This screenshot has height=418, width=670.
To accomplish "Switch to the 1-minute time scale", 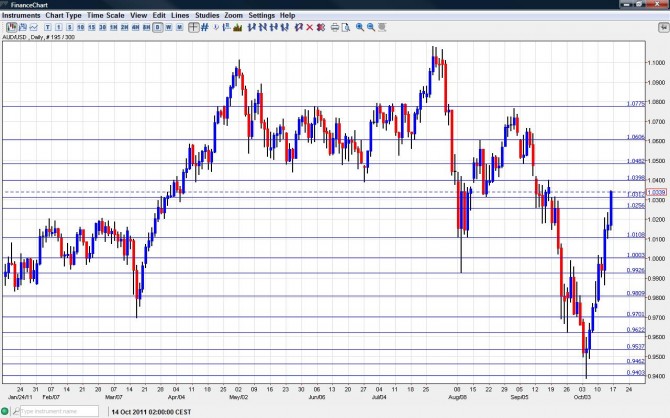I will [x=59, y=27].
